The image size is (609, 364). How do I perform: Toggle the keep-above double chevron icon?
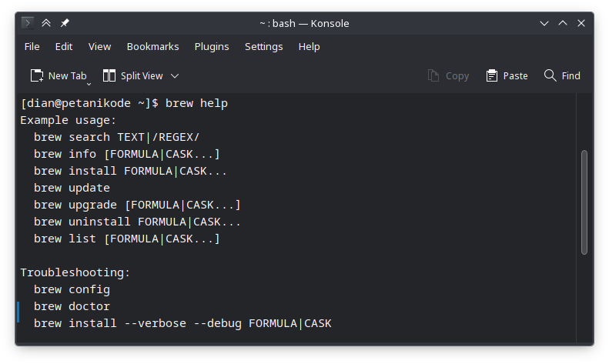click(45, 23)
